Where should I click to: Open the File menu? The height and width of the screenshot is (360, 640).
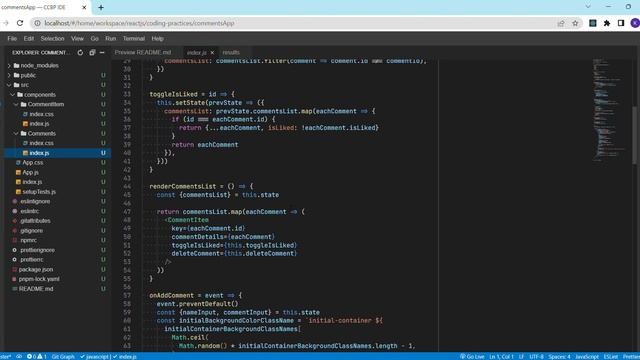point(12,38)
